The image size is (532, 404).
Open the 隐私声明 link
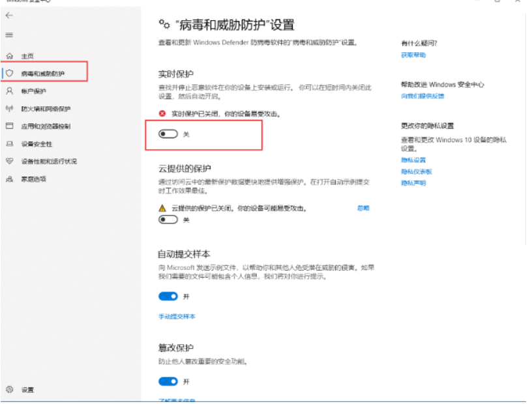(413, 183)
